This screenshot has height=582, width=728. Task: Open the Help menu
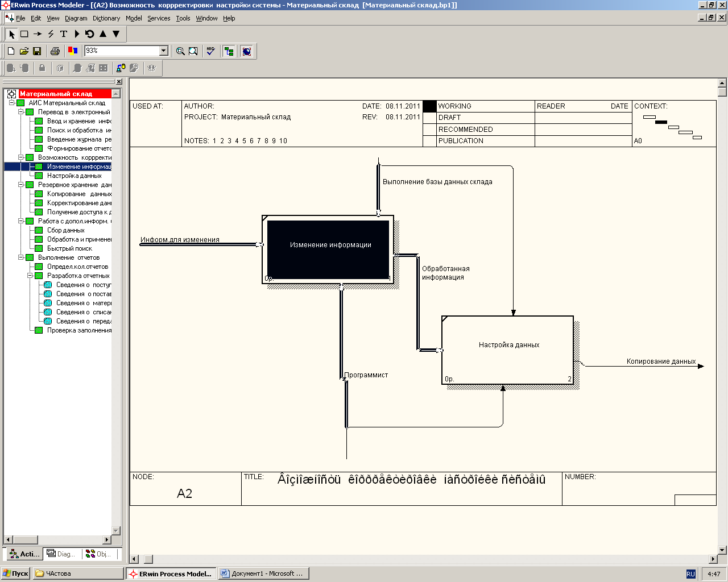[229, 18]
